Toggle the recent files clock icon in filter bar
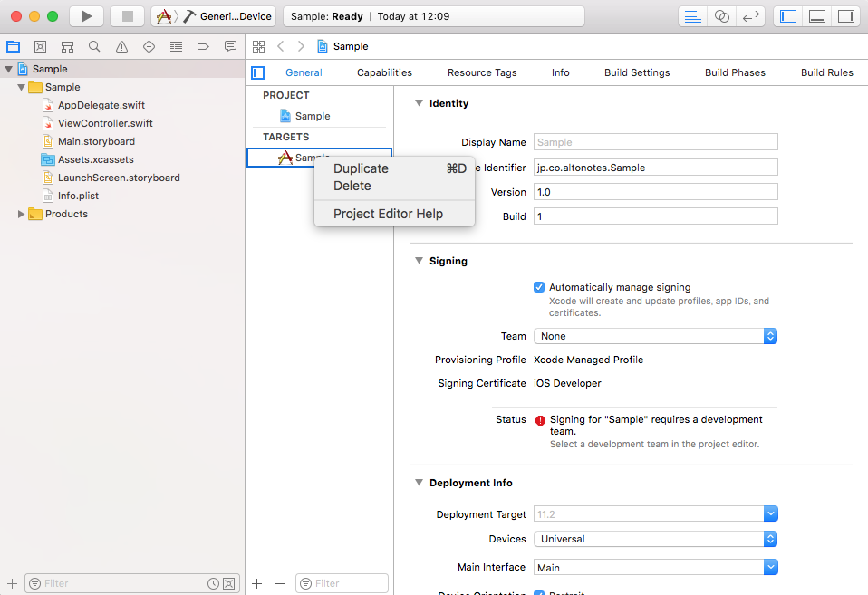 pos(213,583)
